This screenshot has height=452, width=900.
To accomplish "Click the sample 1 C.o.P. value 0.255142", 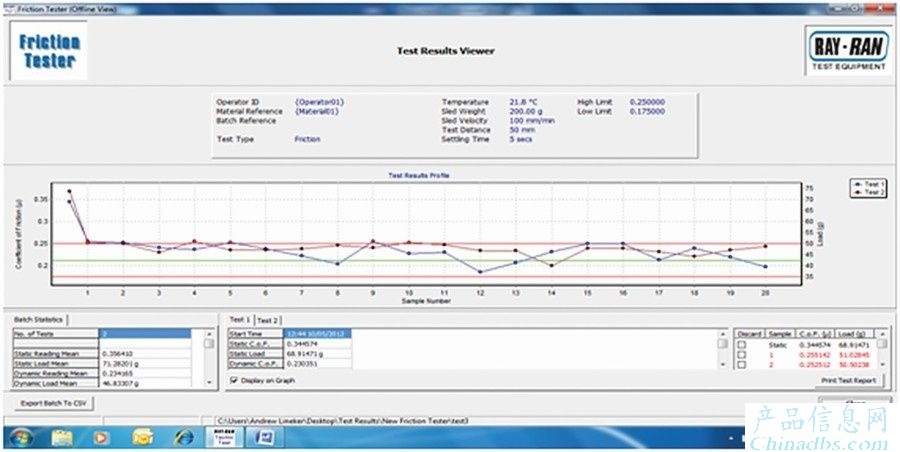I will pyautogui.click(x=813, y=355).
